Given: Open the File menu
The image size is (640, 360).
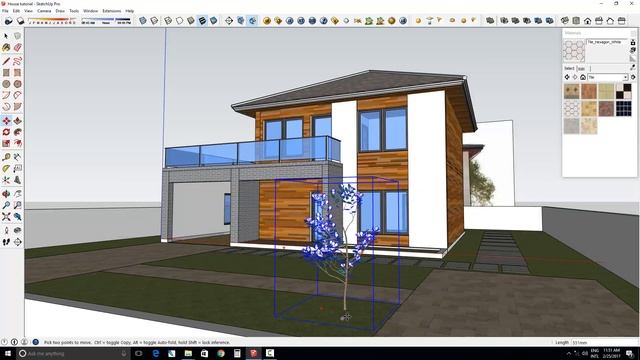Looking at the screenshot, I should [5, 11].
